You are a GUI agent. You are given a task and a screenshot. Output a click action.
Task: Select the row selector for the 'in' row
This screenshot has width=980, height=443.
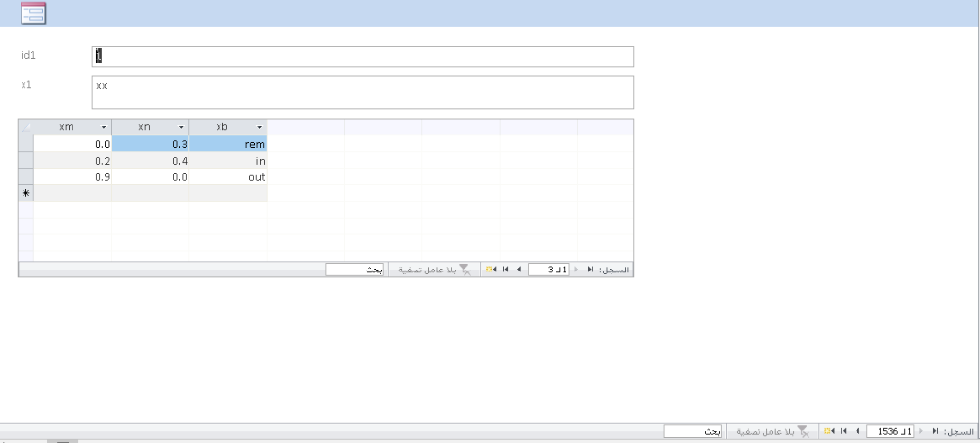point(25,161)
